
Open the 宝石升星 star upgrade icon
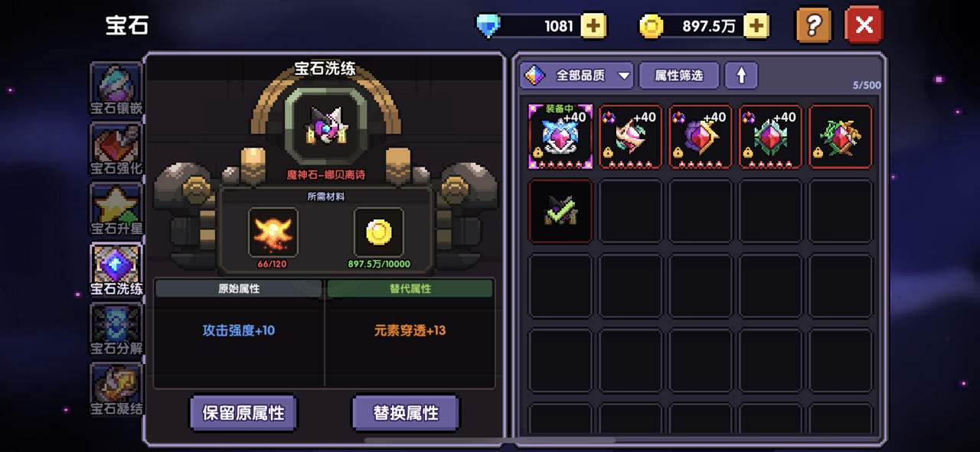[116, 210]
